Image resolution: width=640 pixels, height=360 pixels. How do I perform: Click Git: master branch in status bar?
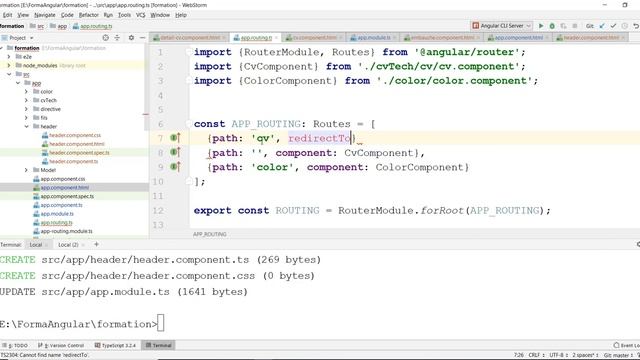tap(618, 355)
